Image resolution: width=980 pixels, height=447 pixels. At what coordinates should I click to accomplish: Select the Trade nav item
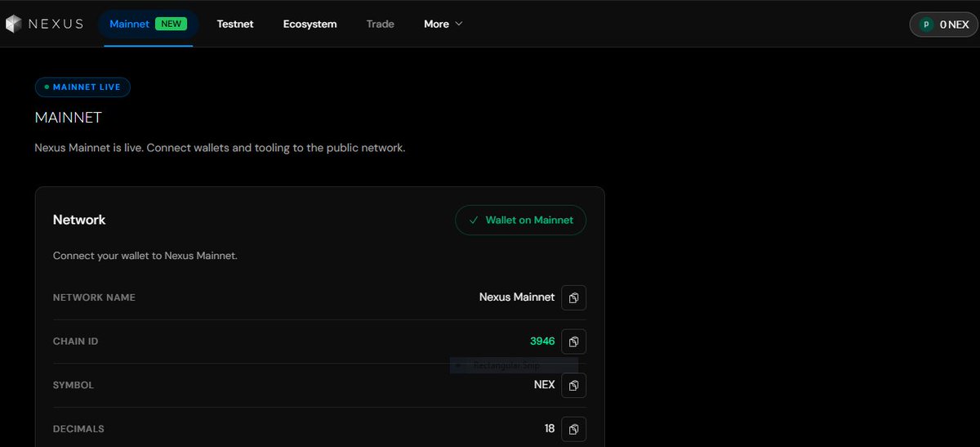pyautogui.click(x=381, y=24)
